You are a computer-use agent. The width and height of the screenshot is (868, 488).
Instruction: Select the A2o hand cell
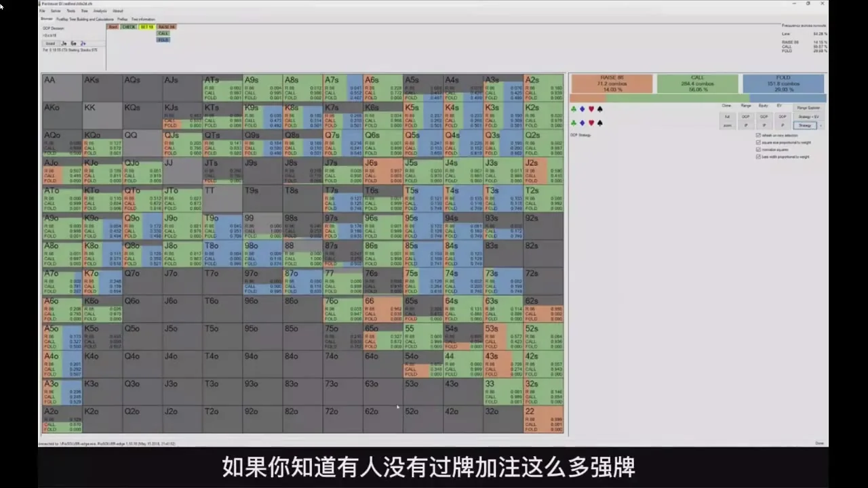point(62,420)
